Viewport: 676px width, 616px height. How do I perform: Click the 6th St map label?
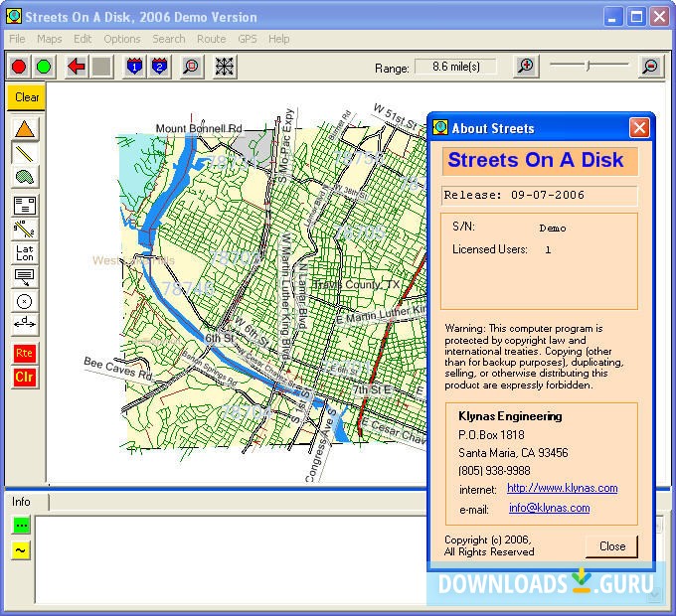pos(219,338)
